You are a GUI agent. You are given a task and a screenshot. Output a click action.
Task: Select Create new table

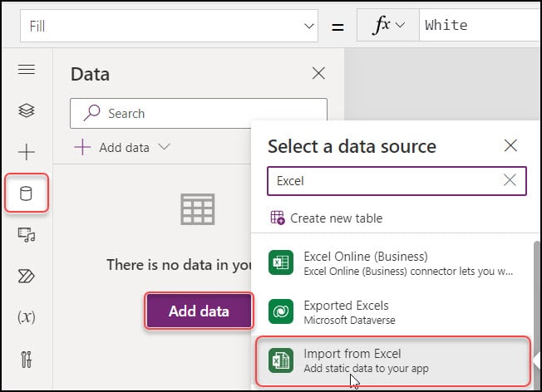(327, 218)
